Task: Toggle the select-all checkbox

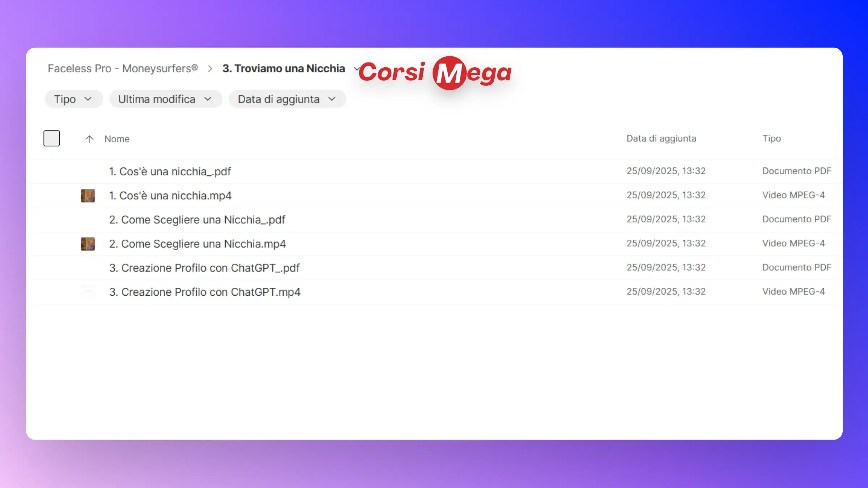Action: tap(51, 138)
